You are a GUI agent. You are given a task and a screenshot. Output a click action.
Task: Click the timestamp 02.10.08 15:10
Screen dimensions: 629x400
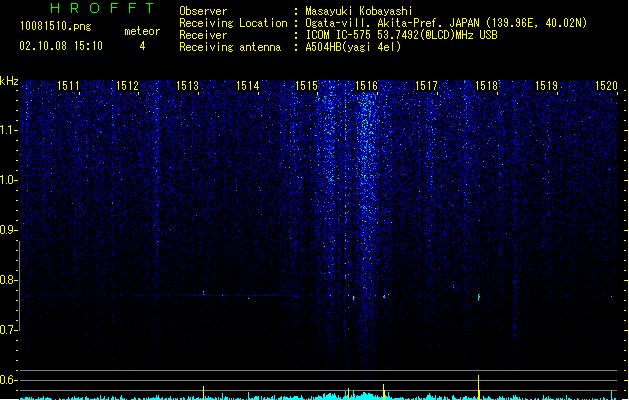[x=61, y=46]
